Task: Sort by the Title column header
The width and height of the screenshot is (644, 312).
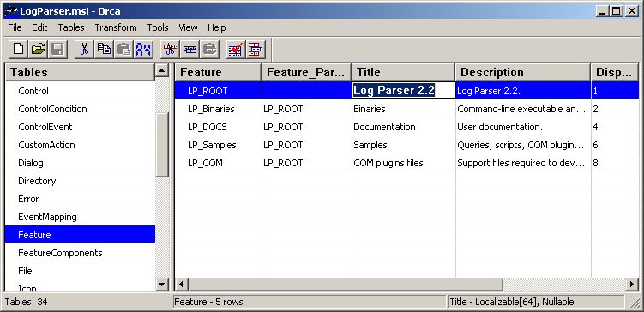Action: 403,72
